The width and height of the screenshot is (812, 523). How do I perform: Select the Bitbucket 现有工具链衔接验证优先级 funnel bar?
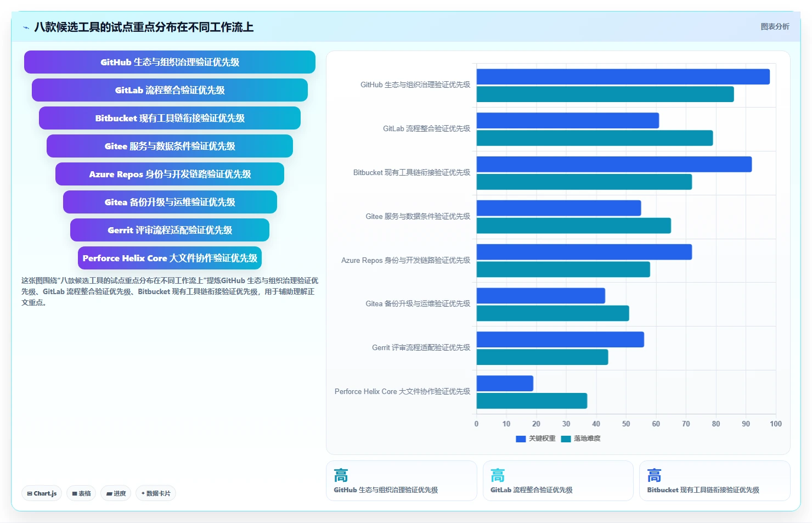170,118
